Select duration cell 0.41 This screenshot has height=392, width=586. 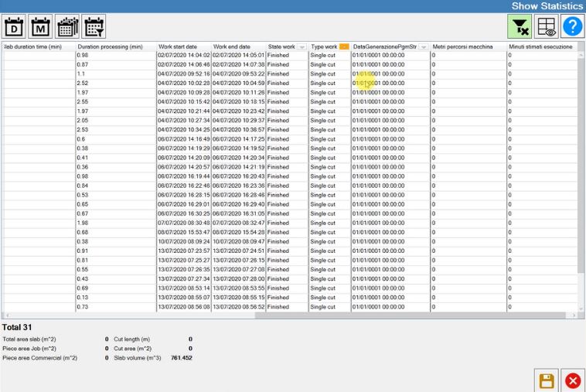point(116,158)
